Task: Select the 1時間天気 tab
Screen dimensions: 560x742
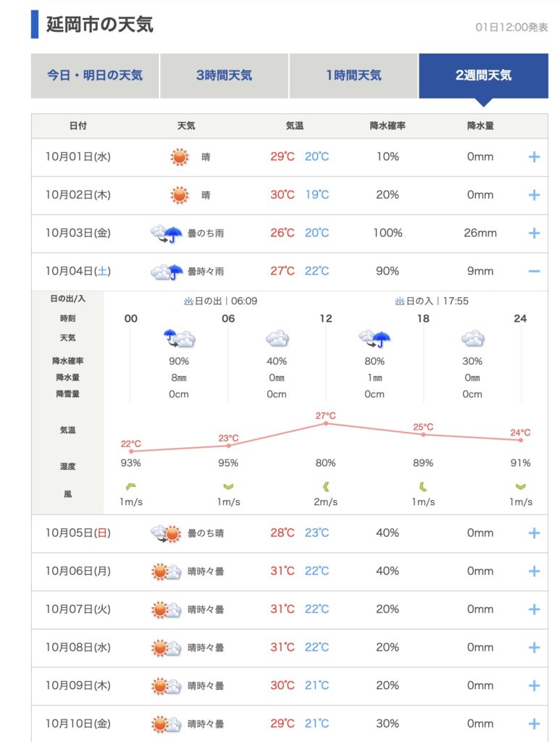Action: point(354,75)
